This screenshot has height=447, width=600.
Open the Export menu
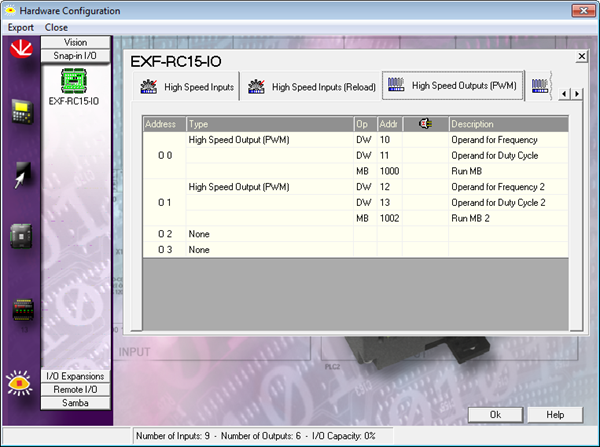pyautogui.click(x=21, y=27)
